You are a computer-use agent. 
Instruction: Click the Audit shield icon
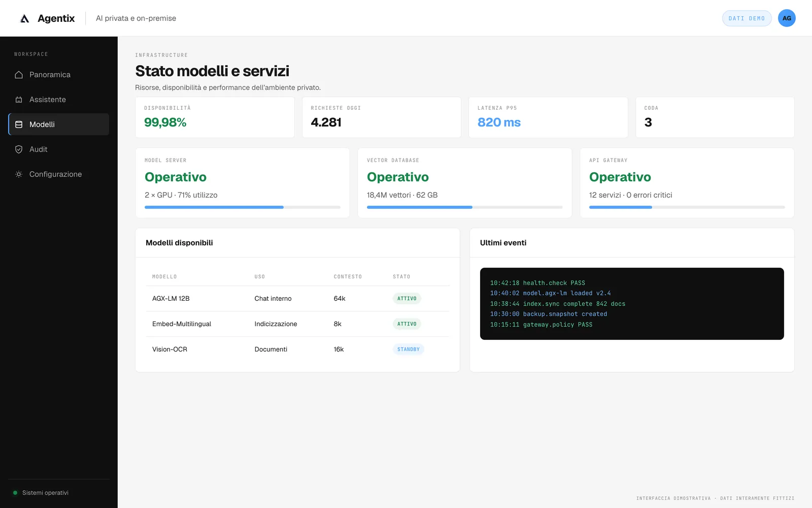[x=19, y=149]
